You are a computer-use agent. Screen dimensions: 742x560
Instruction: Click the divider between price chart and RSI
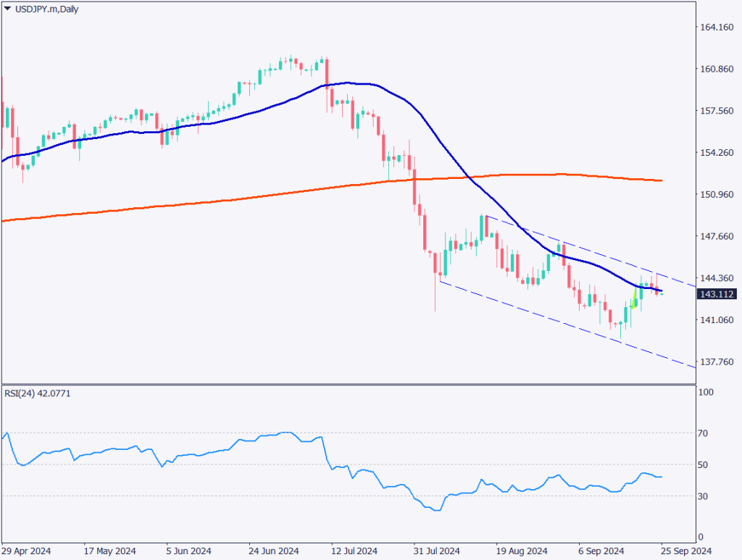348,384
